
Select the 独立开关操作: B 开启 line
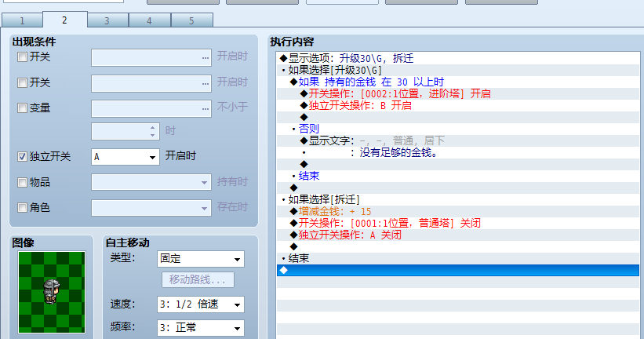[458, 106]
